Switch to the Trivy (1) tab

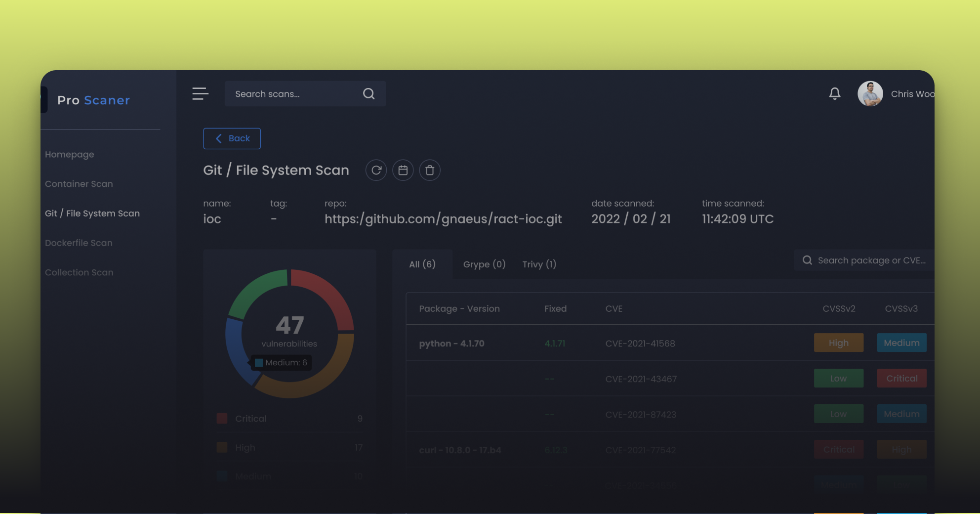coord(539,264)
